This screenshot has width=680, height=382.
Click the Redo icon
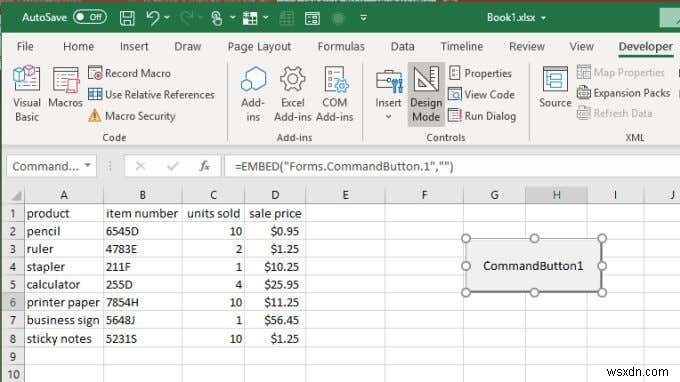[187, 18]
